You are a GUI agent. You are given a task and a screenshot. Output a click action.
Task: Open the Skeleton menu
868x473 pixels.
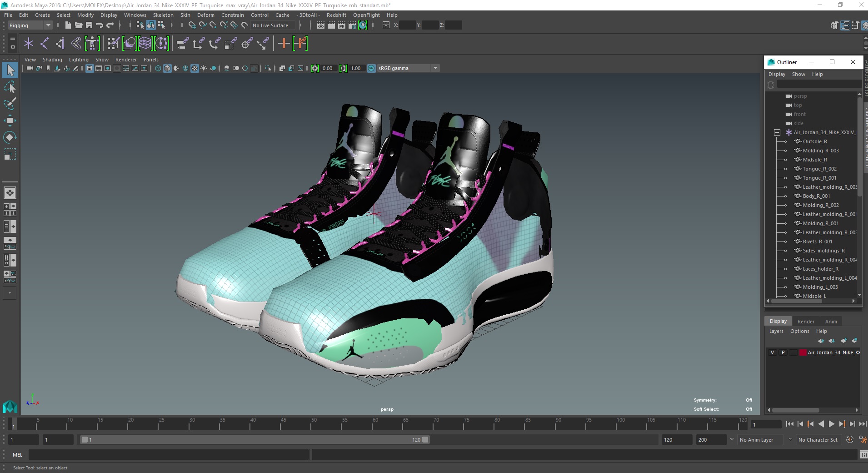pos(163,15)
